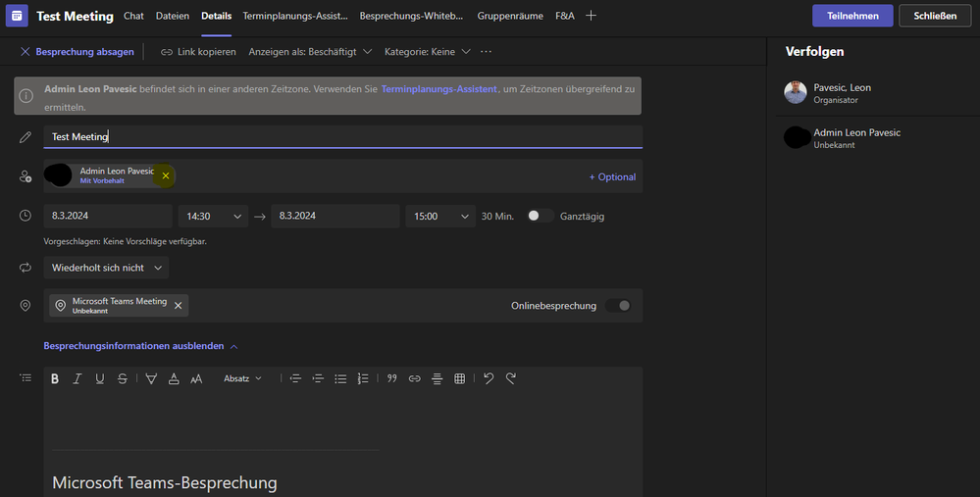This screenshot has height=497, width=980.
Task: Click the add required attendees icon
Action: click(x=26, y=176)
